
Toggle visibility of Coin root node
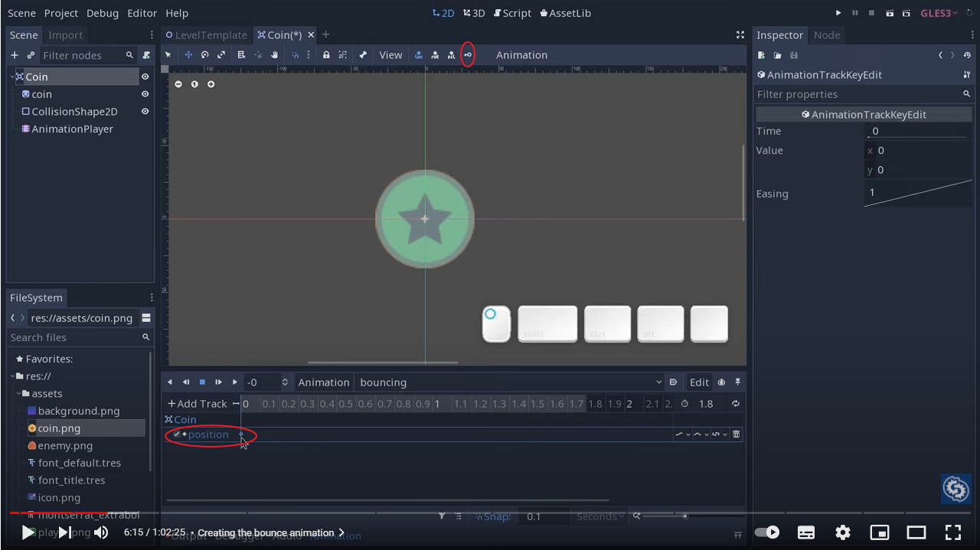click(x=145, y=76)
